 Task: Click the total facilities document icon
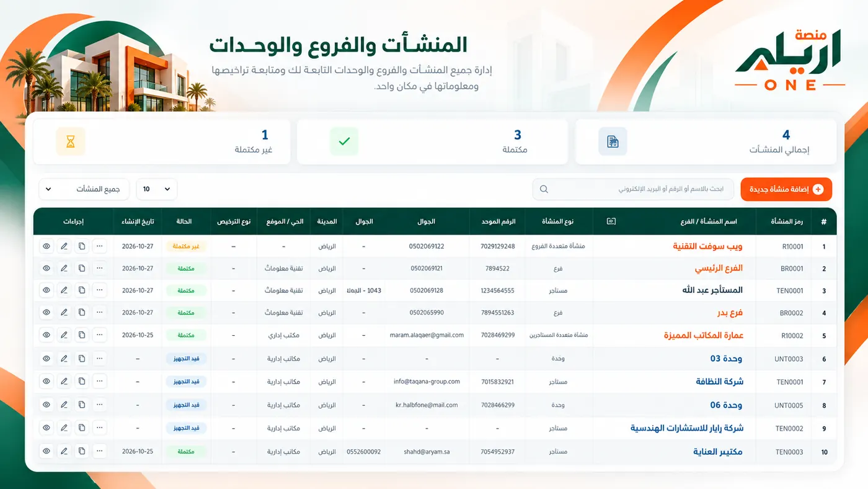pos(613,141)
